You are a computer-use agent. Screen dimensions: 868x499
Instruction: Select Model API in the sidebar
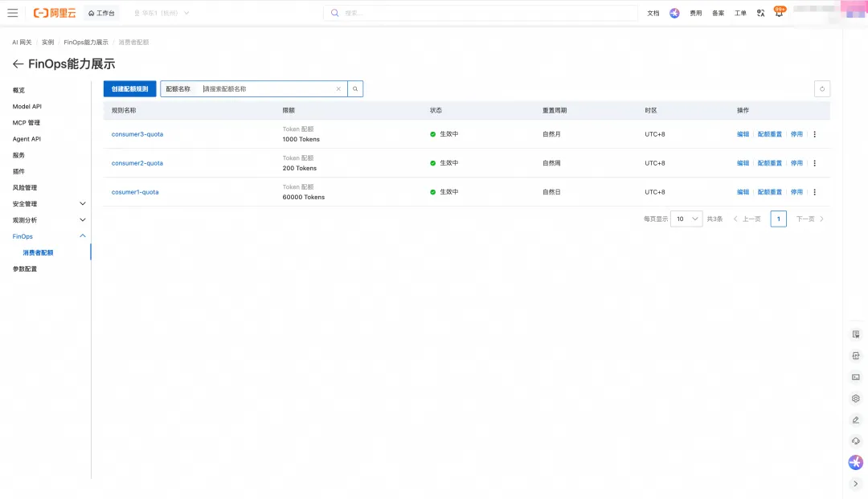pos(27,106)
